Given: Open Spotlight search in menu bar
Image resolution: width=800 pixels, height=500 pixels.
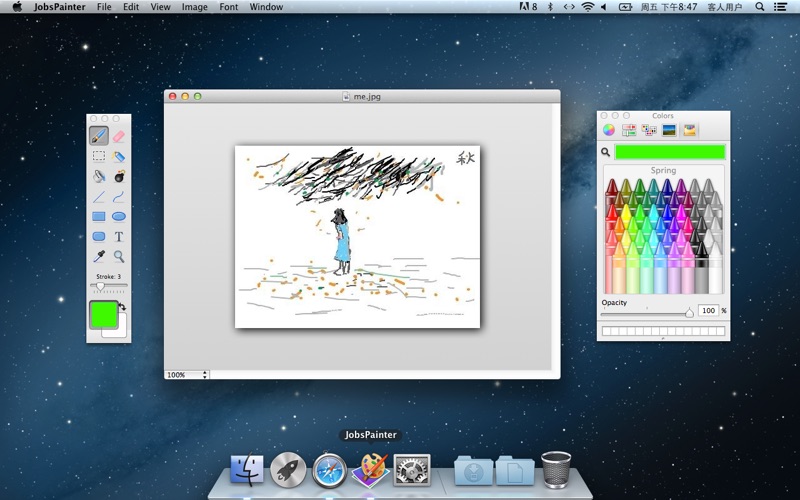Looking at the screenshot, I should [x=760, y=7].
